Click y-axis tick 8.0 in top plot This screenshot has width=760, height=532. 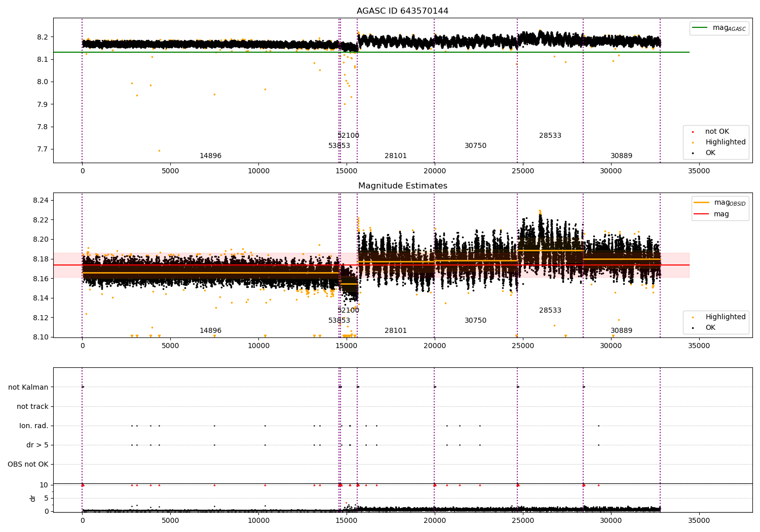43,82
